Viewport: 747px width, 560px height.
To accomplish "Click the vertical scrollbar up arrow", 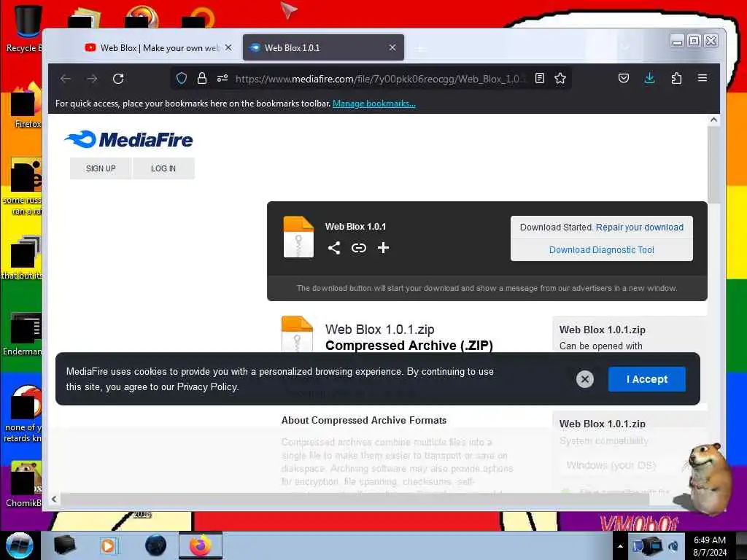I will [713, 120].
